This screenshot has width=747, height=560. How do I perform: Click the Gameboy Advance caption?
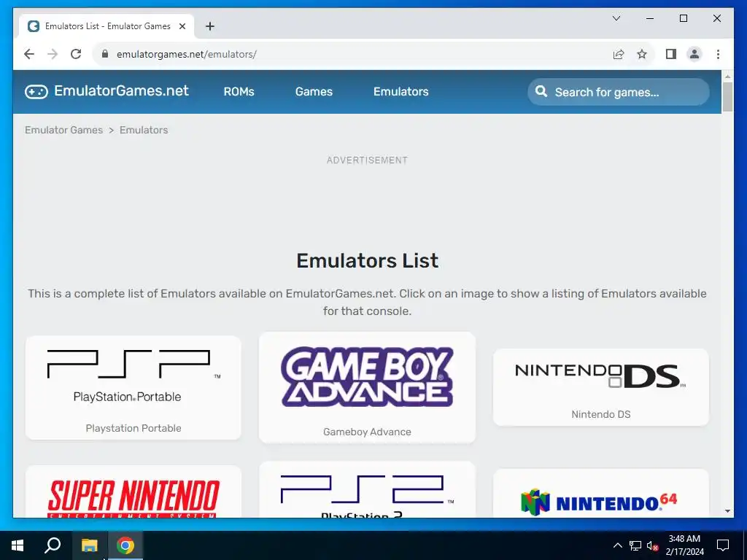click(367, 432)
